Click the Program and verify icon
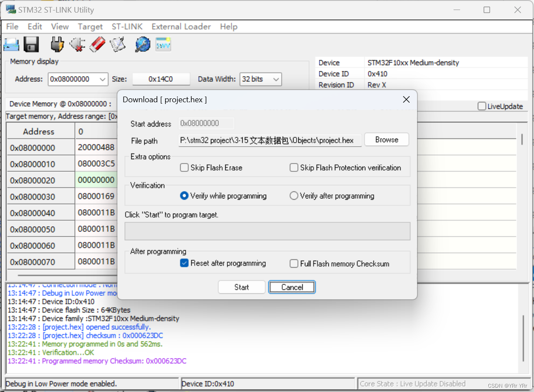Viewport: 534px width, 392px height. coord(118,44)
